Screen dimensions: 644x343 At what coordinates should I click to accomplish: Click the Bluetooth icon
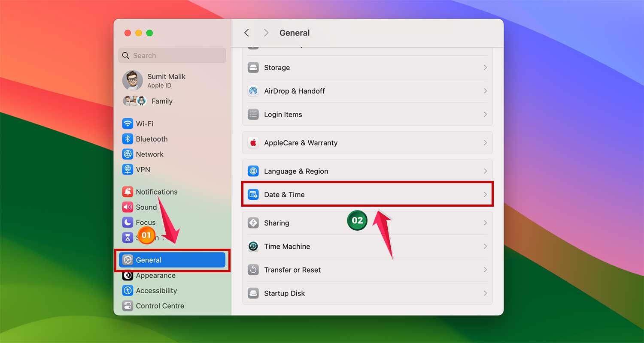[x=128, y=139]
